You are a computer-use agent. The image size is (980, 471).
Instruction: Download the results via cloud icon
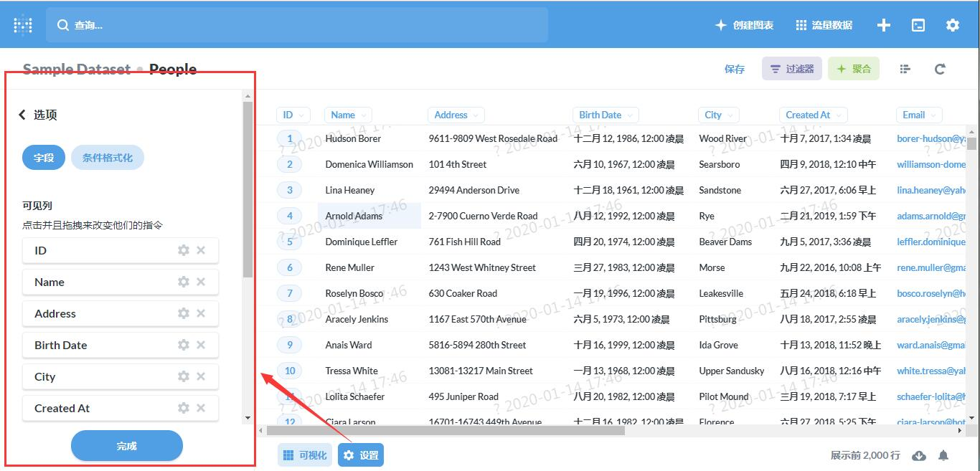tap(918, 455)
